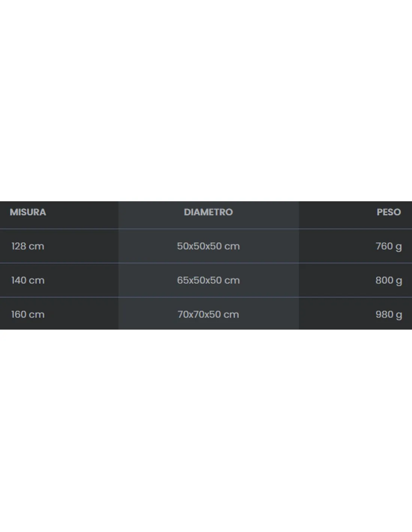Click the g unit after 800
This screenshot has width=412, height=532.
(x=399, y=281)
